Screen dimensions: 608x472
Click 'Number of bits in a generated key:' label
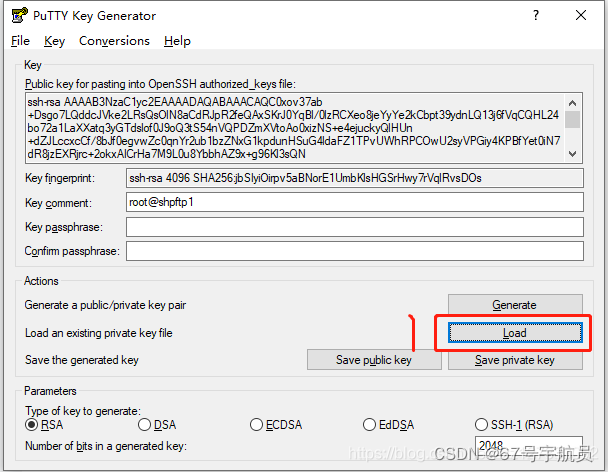coord(105,446)
